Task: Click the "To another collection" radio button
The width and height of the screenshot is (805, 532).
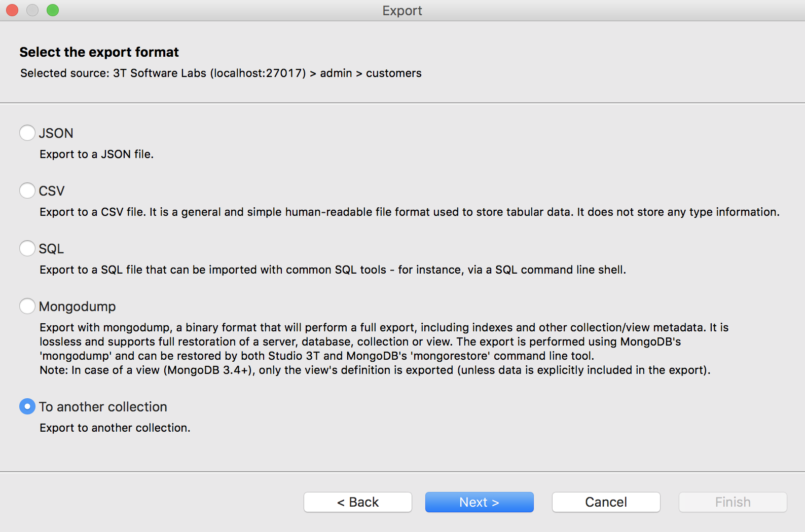Action: 27,406
